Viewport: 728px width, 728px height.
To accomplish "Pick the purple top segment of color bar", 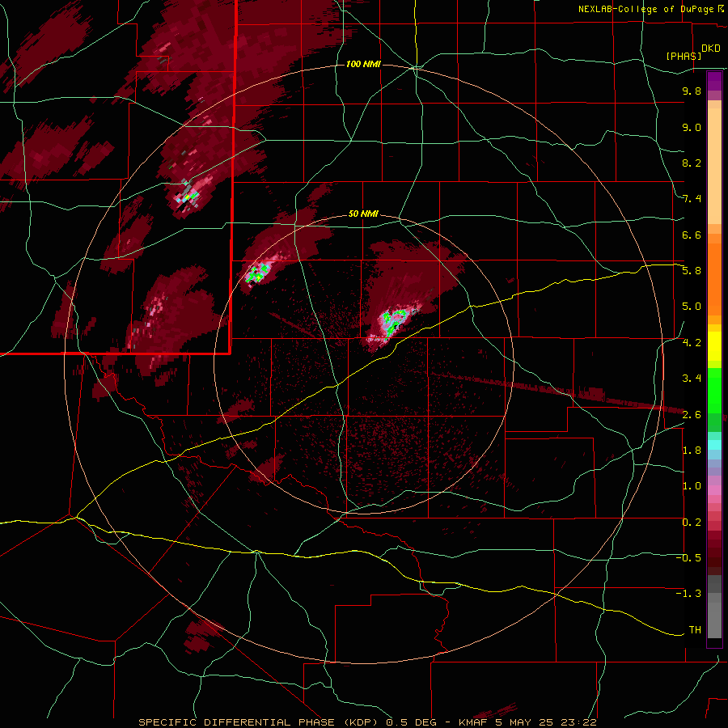I will [714, 81].
